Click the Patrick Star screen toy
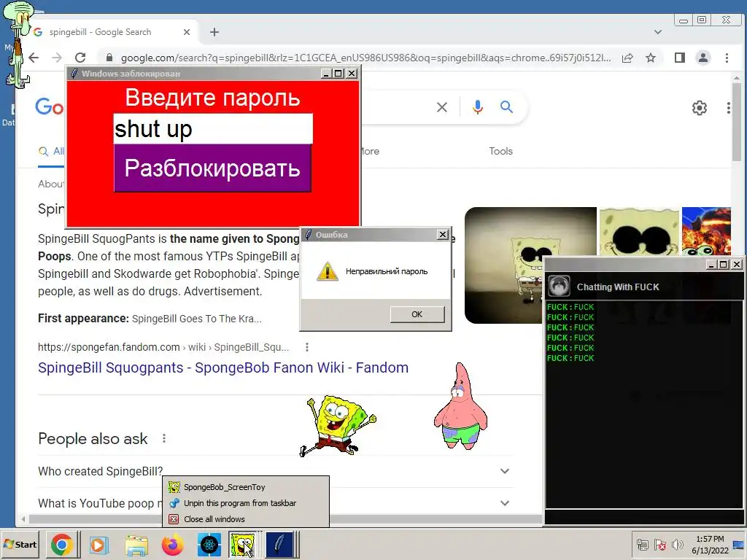The width and height of the screenshot is (747, 560). (460, 406)
